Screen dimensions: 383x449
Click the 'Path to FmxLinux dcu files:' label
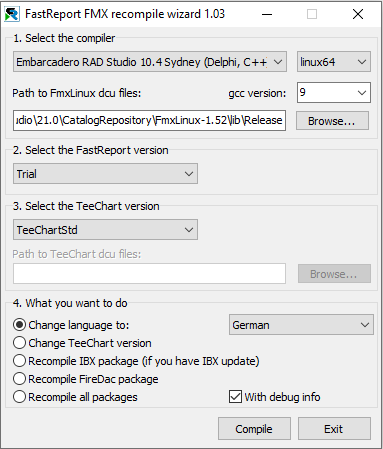[x=77, y=93]
